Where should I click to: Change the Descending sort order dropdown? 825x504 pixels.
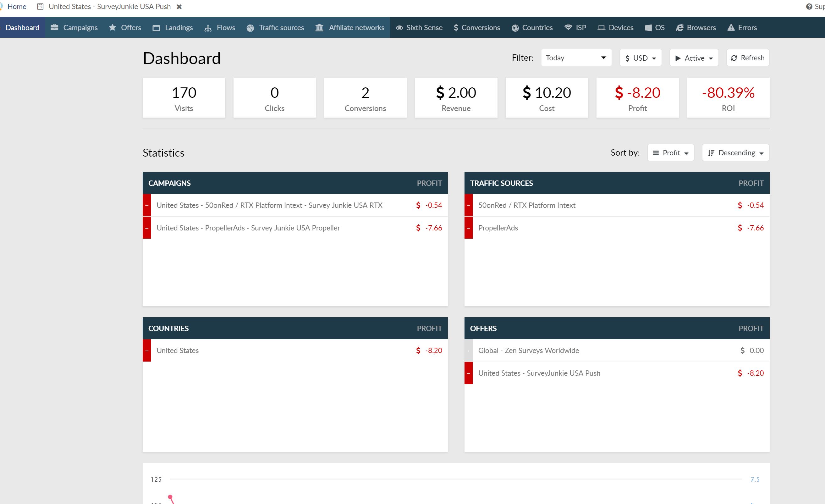[x=735, y=153]
